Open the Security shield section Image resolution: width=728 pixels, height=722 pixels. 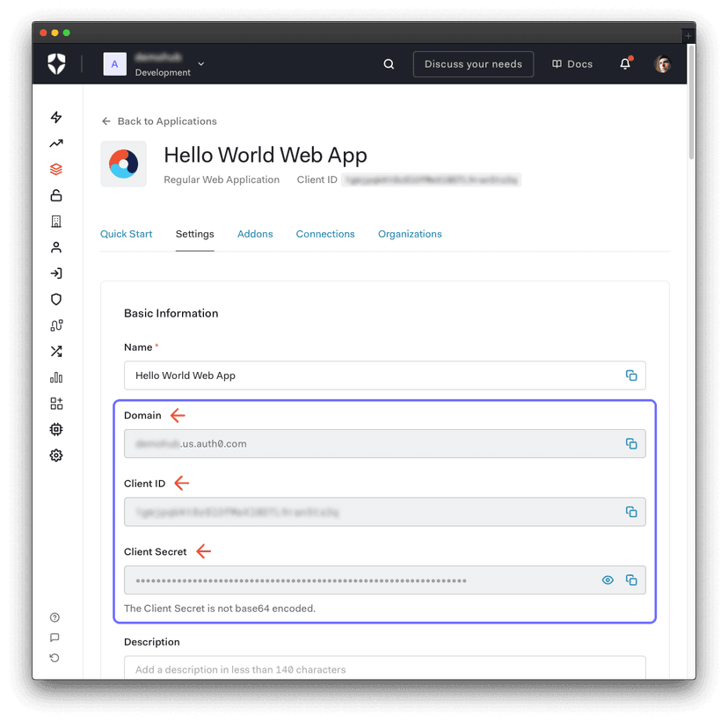[55, 299]
